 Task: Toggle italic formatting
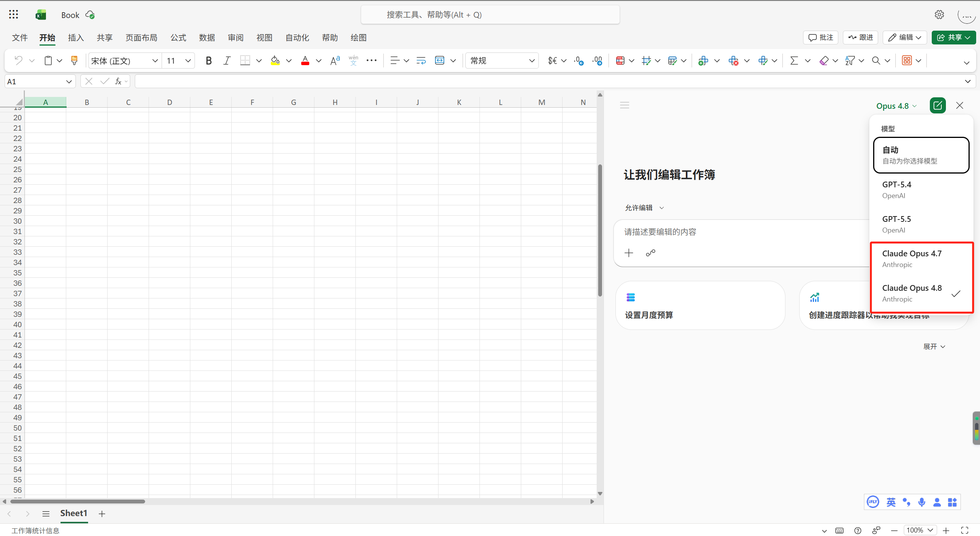click(227, 61)
